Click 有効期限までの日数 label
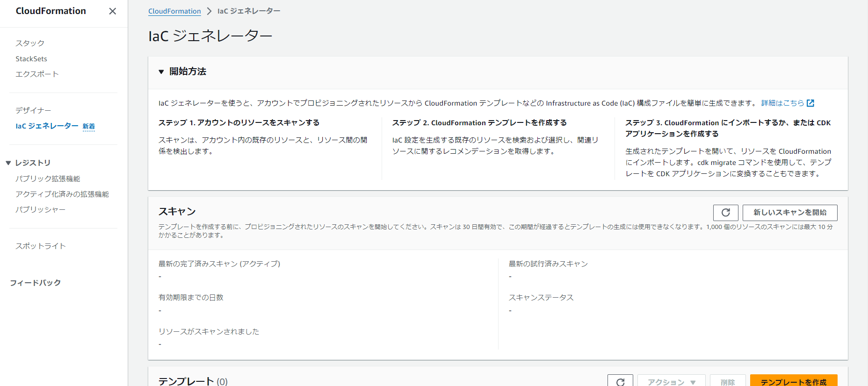Viewport: 868px width, 386px height. (191, 298)
